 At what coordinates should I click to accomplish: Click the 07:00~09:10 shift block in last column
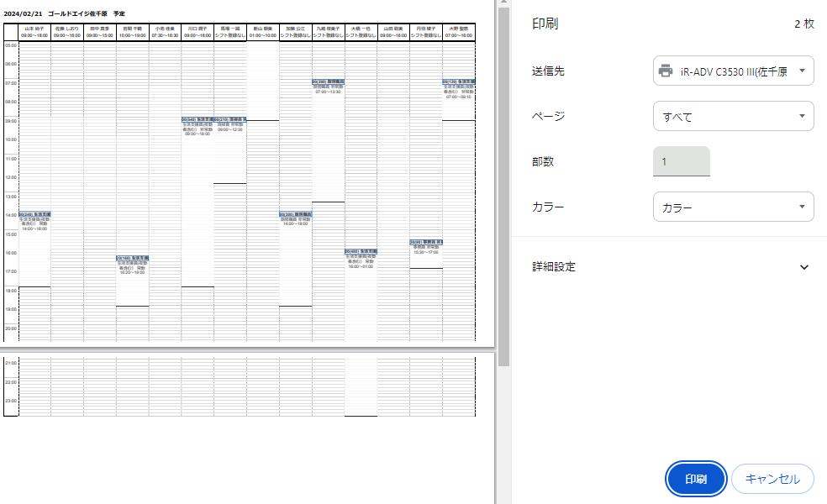(x=459, y=89)
